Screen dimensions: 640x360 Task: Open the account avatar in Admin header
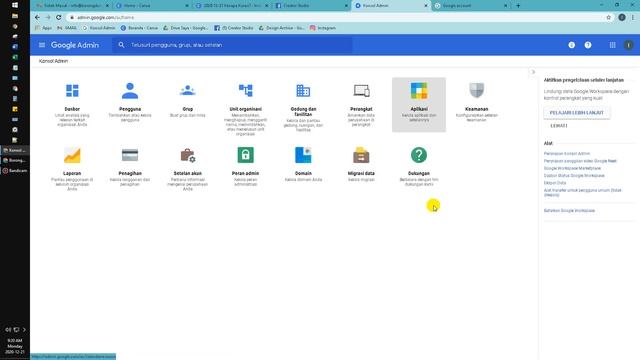pos(629,45)
